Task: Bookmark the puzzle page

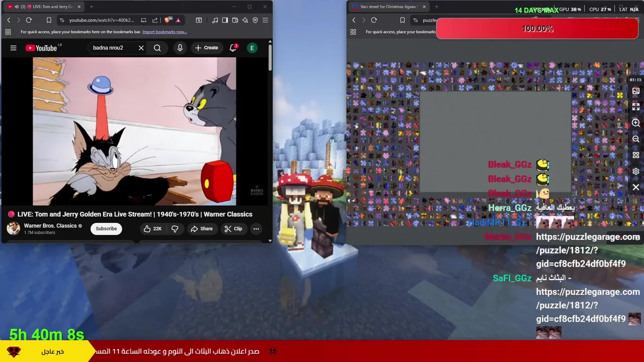Action: click(402, 20)
